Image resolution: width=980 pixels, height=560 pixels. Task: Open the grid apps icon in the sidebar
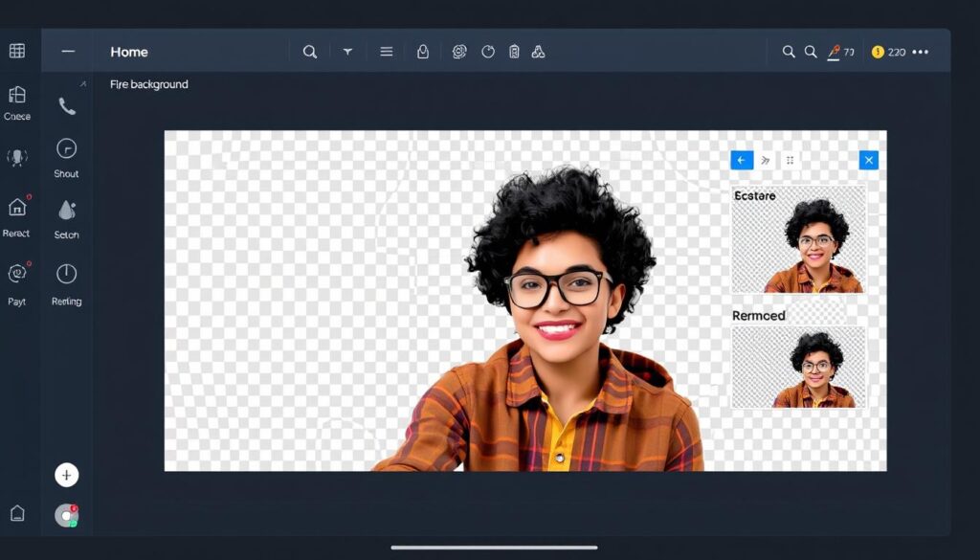click(x=17, y=51)
